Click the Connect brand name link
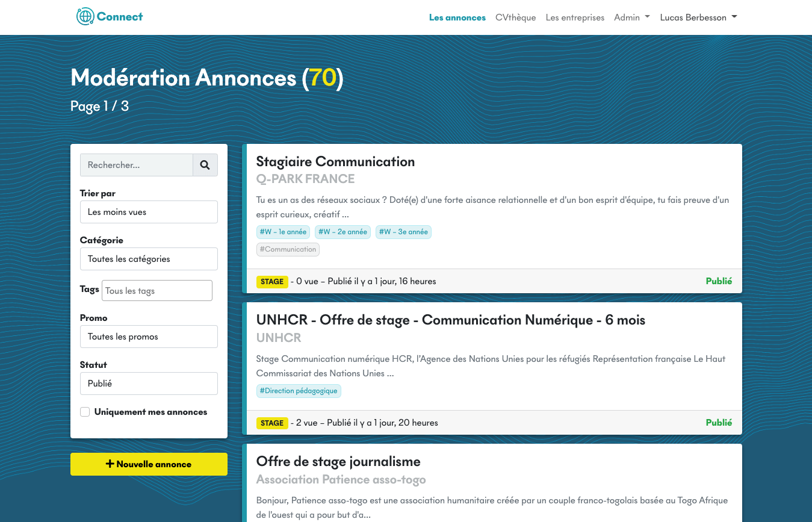The image size is (812, 522). pyautogui.click(x=120, y=17)
